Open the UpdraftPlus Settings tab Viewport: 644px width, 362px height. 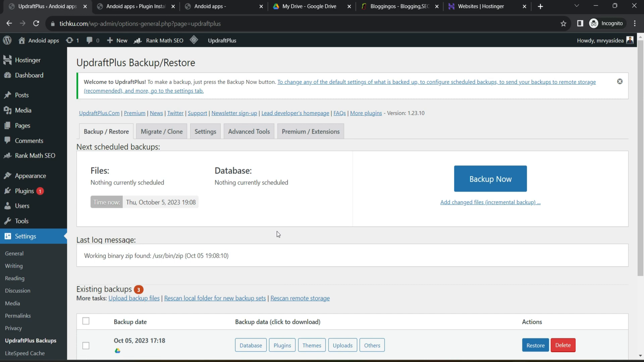pos(205,131)
